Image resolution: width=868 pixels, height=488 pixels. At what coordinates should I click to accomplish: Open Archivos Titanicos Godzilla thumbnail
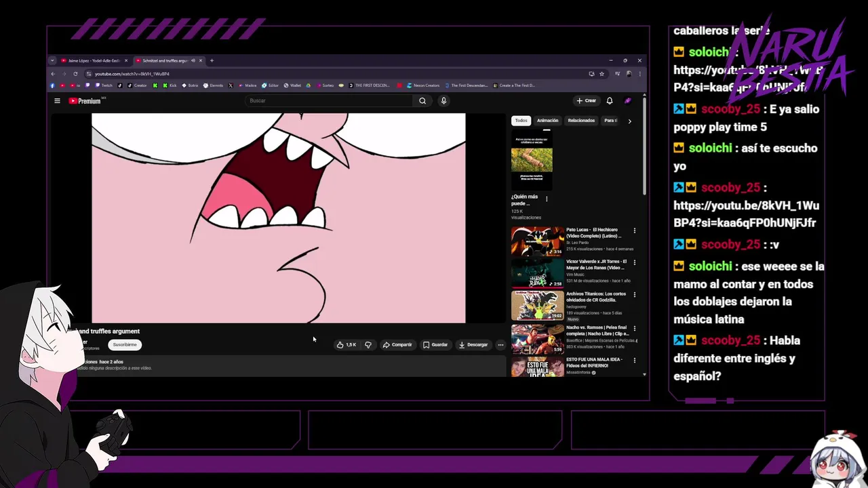point(537,306)
